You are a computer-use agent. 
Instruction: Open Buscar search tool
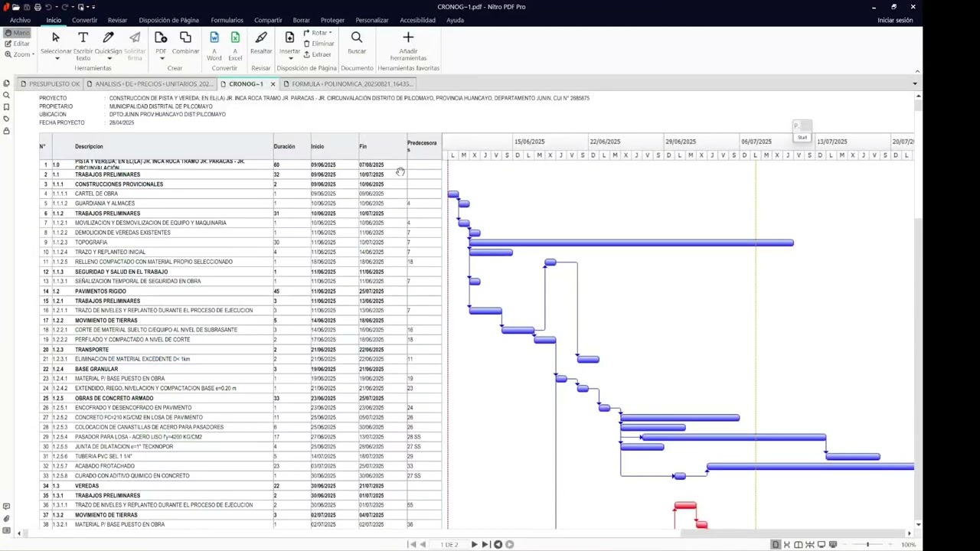pyautogui.click(x=357, y=43)
